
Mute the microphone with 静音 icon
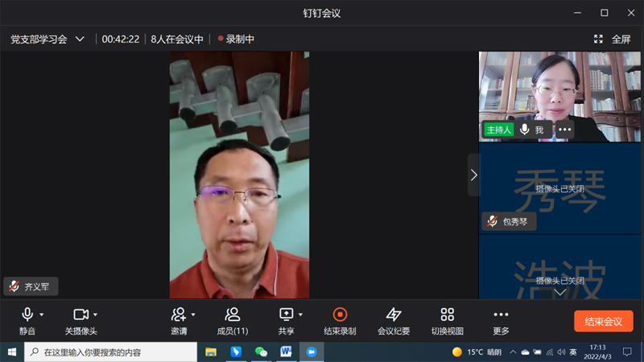[x=27, y=315]
